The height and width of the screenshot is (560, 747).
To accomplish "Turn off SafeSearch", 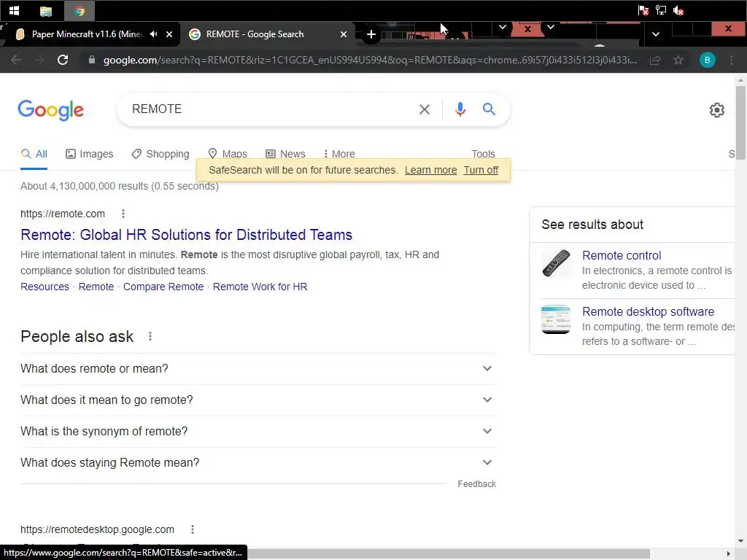I will coord(481,170).
